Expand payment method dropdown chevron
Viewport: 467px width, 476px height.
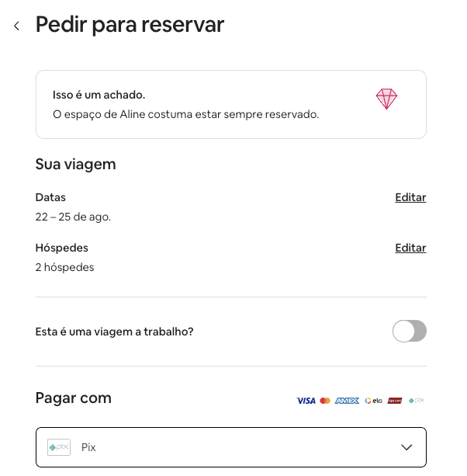coord(406,447)
